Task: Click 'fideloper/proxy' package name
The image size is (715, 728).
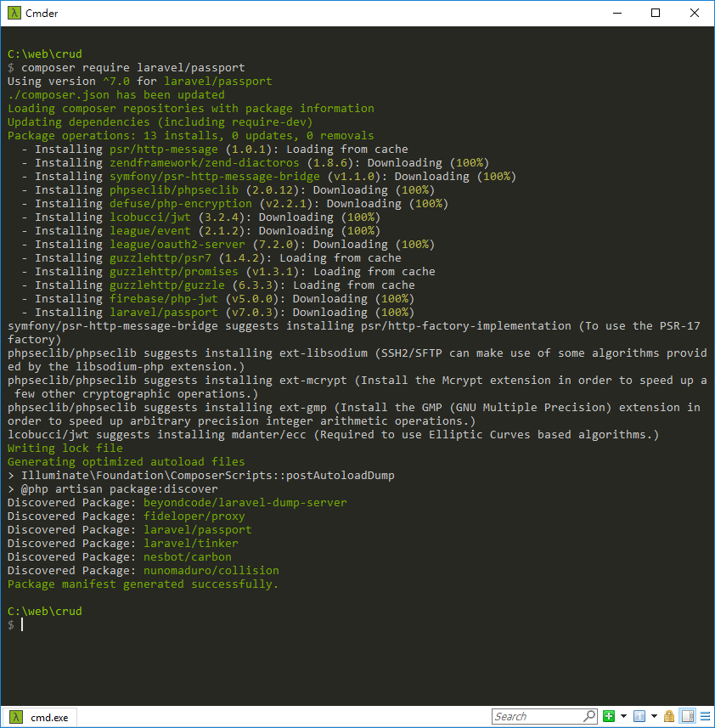Action: click(x=194, y=516)
